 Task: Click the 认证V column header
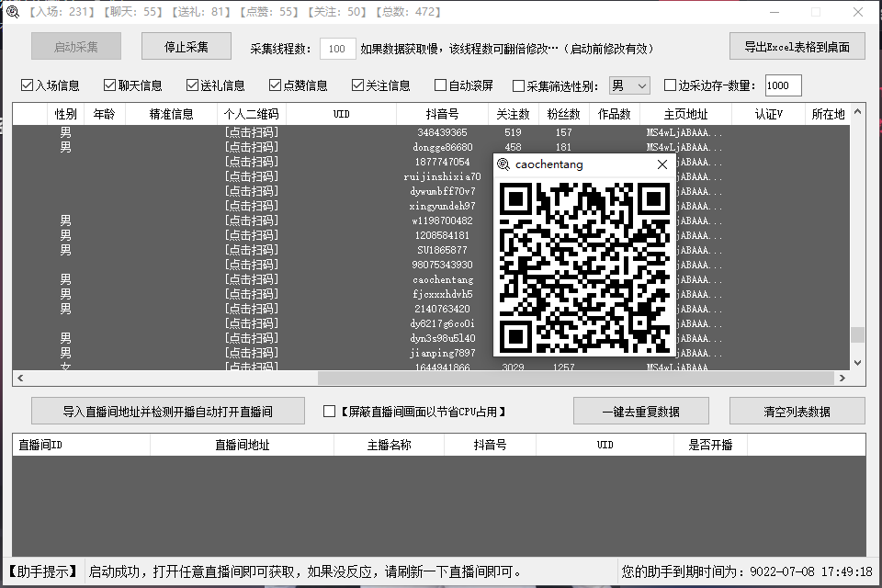pyautogui.click(x=768, y=114)
